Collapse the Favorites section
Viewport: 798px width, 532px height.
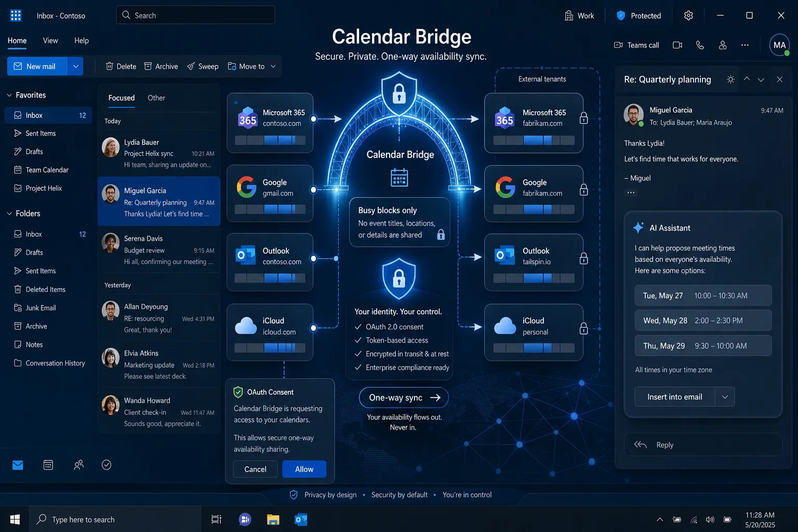[9, 95]
